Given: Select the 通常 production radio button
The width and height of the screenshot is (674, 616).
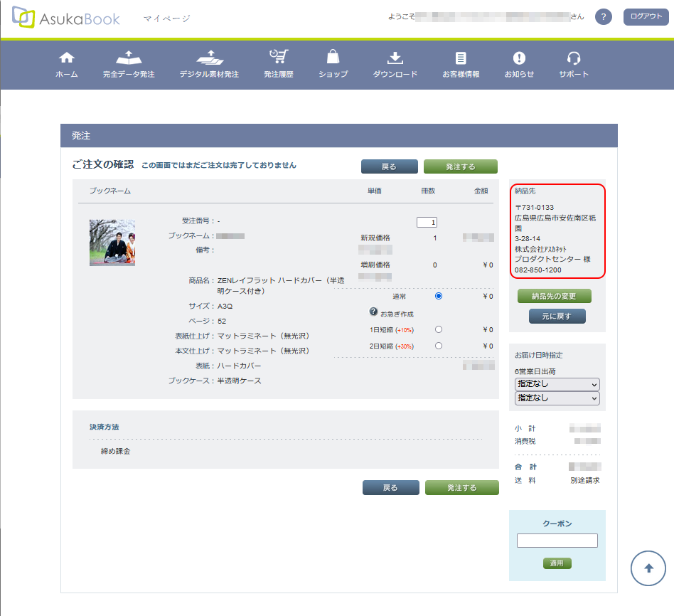Looking at the screenshot, I should (438, 296).
